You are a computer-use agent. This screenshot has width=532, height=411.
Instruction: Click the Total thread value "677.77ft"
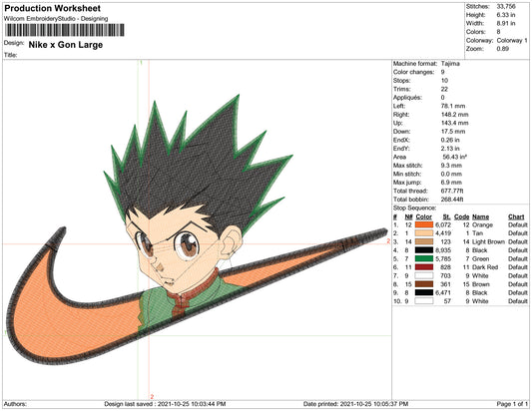[452, 191]
